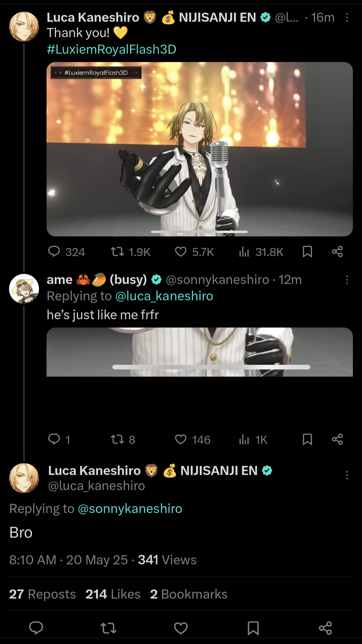View analytics showing 31.8K views
362x644 pixels.
tap(244, 251)
